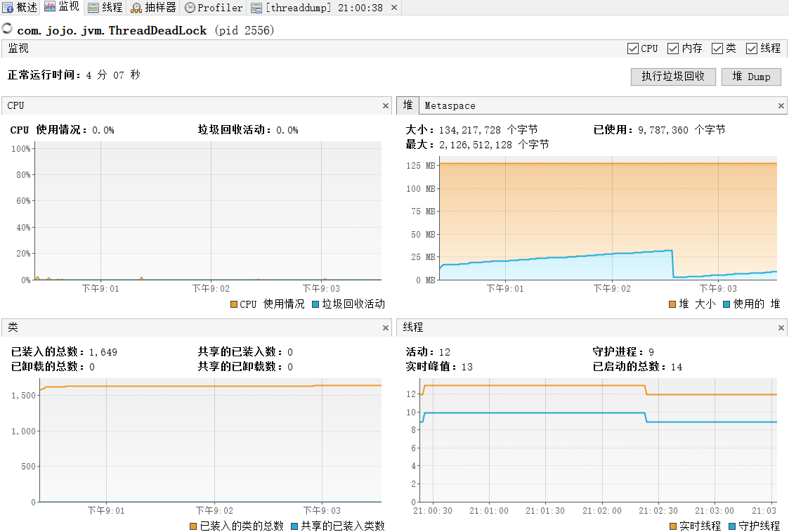Click orange 实时线程 legend swatch

(x=673, y=526)
